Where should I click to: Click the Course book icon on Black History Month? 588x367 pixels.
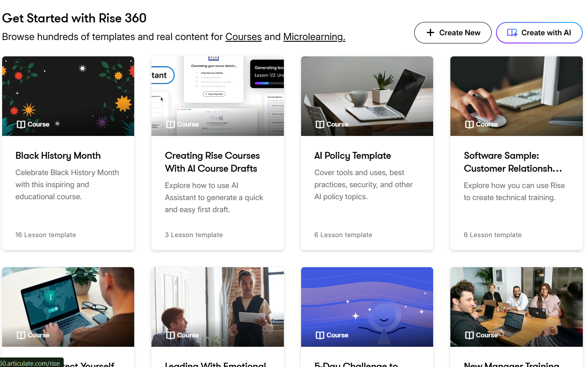click(21, 124)
